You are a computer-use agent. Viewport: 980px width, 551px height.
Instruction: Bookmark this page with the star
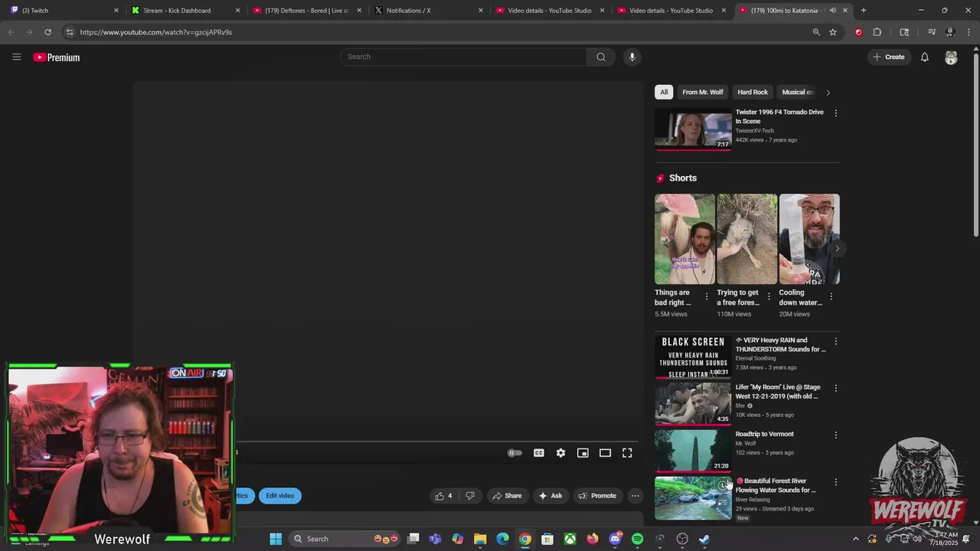pos(833,32)
